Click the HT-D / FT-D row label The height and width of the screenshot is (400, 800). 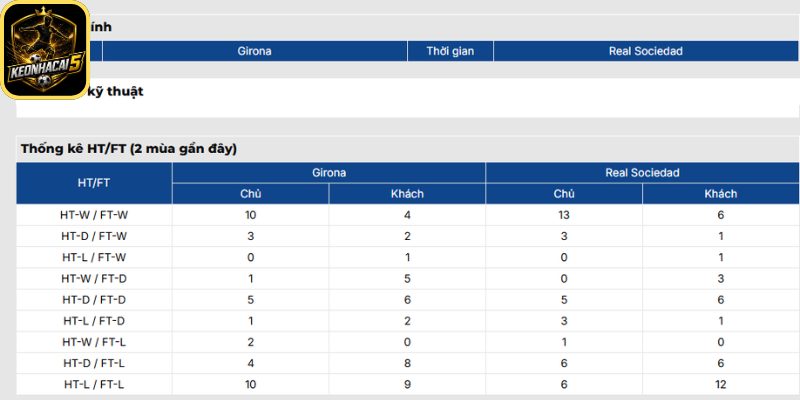[x=94, y=300]
